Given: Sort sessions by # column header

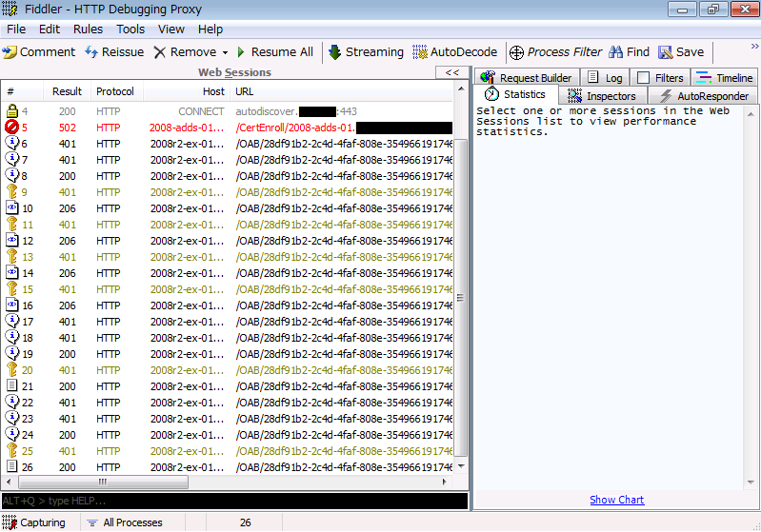Looking at the screenshot, I should tap(22, 91).
